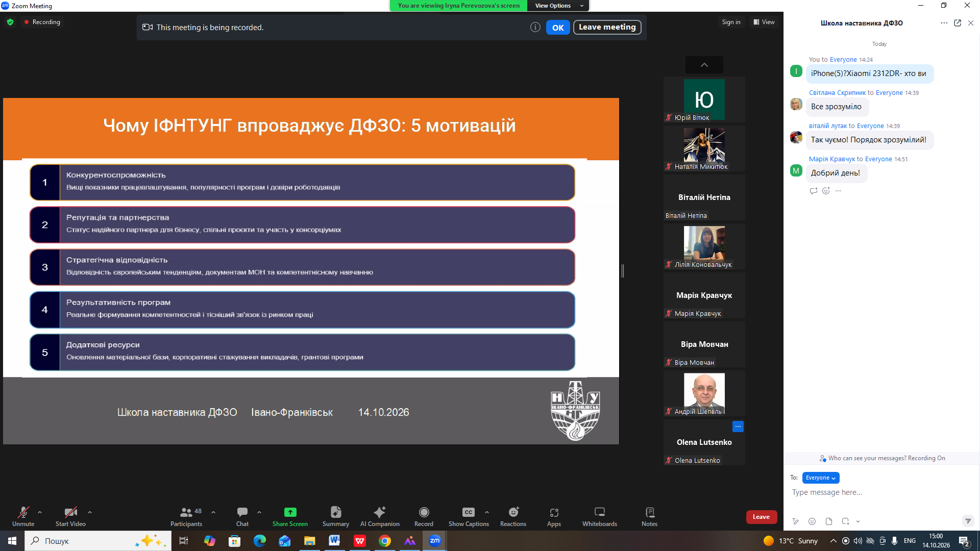
Task: Change chat recipient with Everyone dropdown
Action: (x=821, y=478)
